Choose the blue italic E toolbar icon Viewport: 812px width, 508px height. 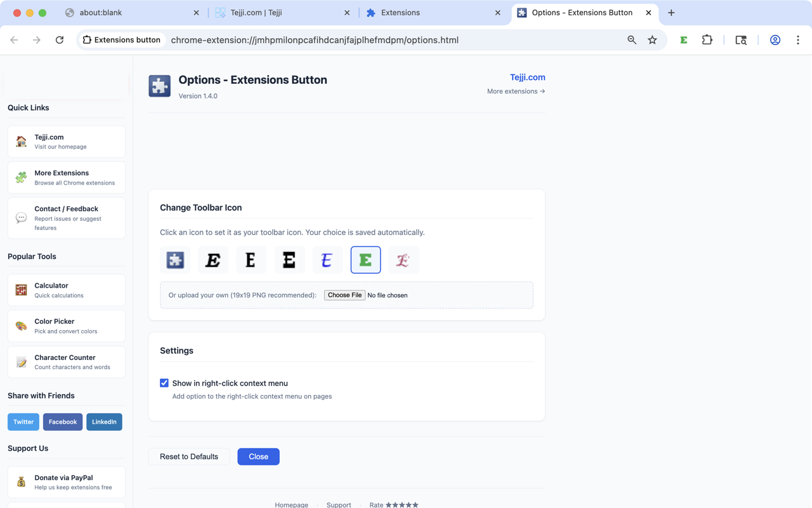click(x=327, y=260)
